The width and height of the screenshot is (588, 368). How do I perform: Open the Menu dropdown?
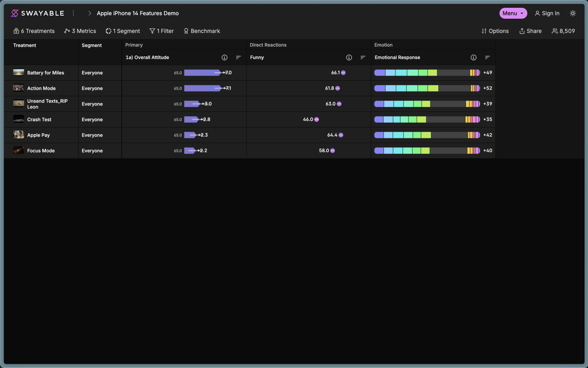(513, 13)
